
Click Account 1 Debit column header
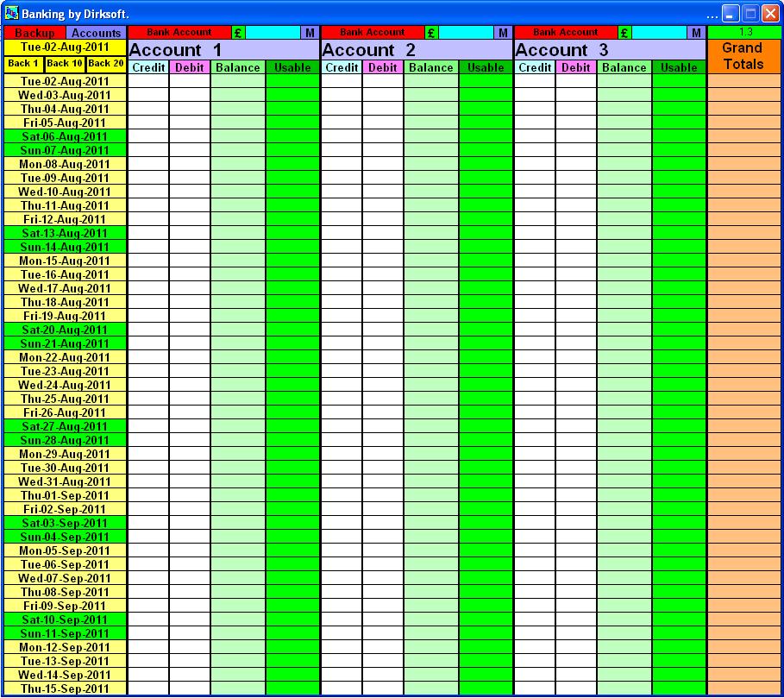click(190, 67)
